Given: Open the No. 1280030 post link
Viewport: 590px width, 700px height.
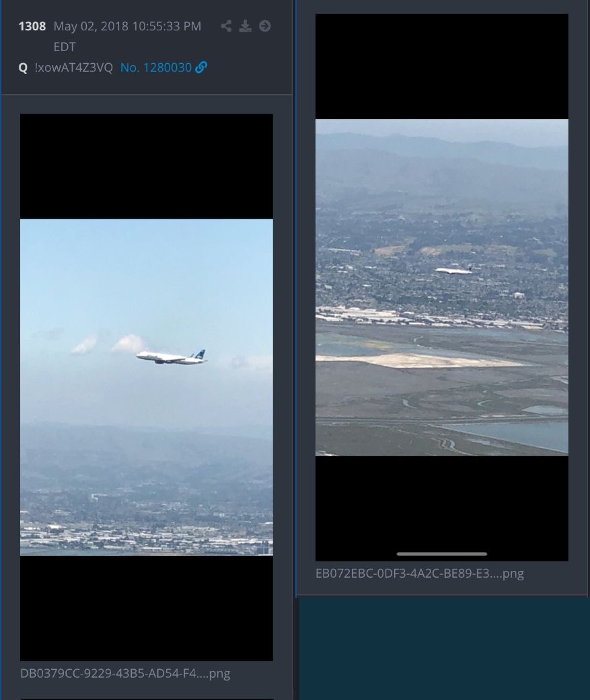Looking at the screenshot, I should [x=156, y=67].
